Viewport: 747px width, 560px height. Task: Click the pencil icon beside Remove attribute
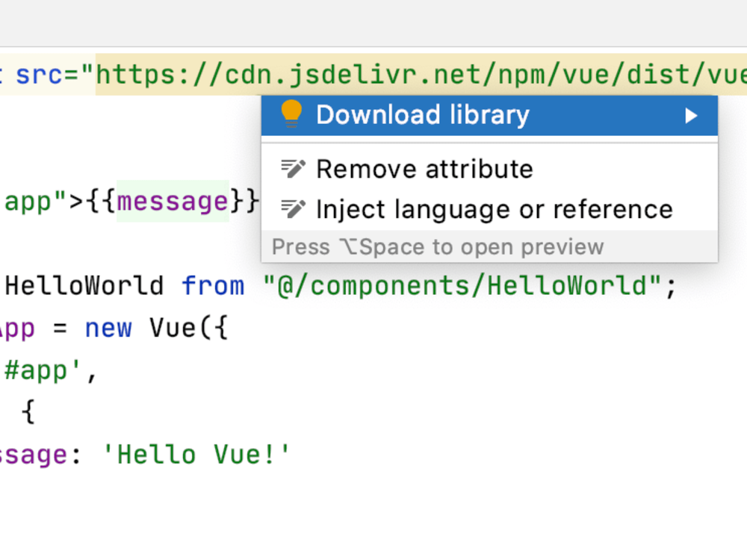[293, 168]
